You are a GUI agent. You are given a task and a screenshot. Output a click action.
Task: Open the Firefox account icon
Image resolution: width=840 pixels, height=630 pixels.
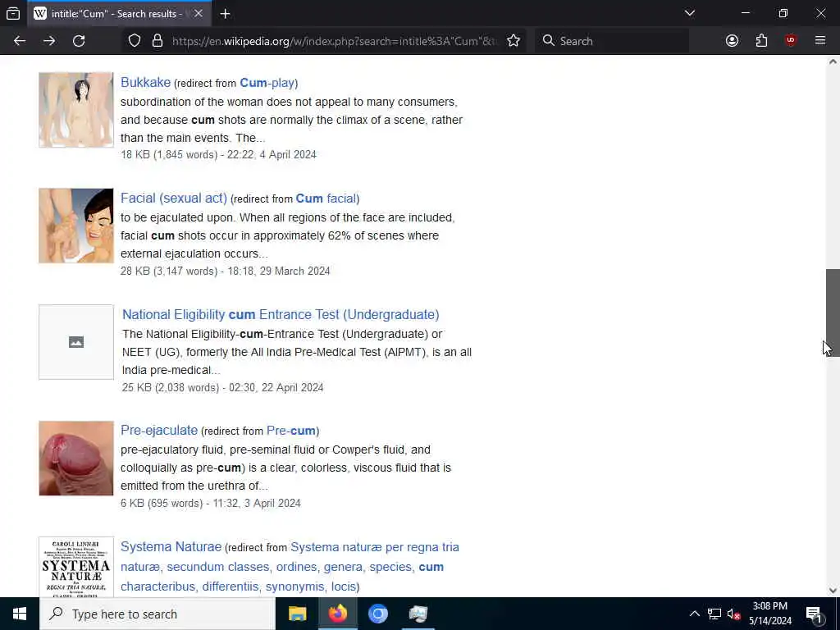coord(732,41)
